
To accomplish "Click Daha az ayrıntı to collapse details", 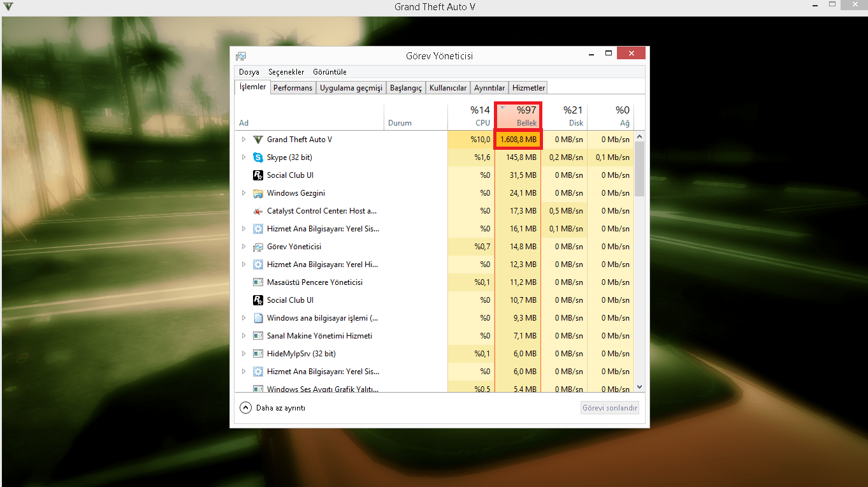I will pyautogui.click(x=273, y=408).
